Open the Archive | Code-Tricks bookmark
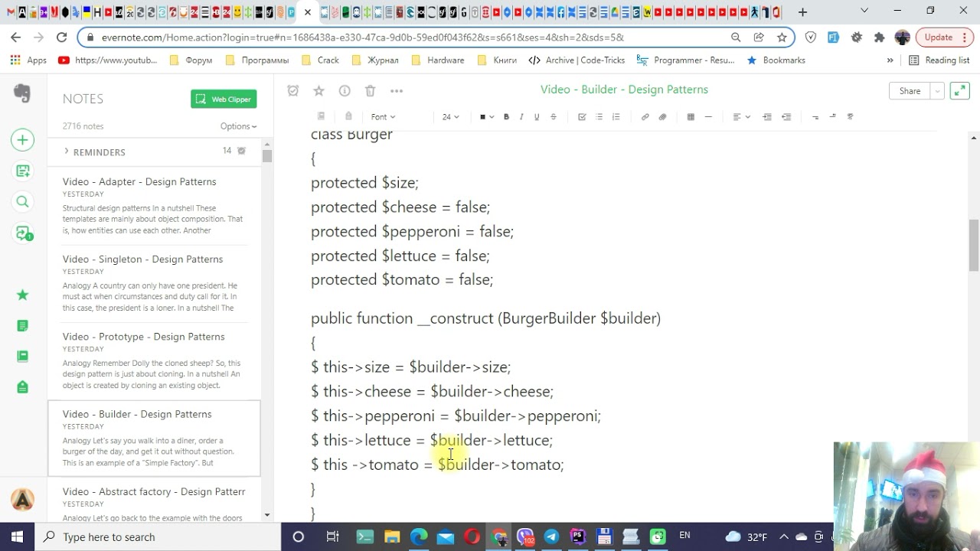Image resolution: width=980 pixels, height=551 pixels. 577,60
